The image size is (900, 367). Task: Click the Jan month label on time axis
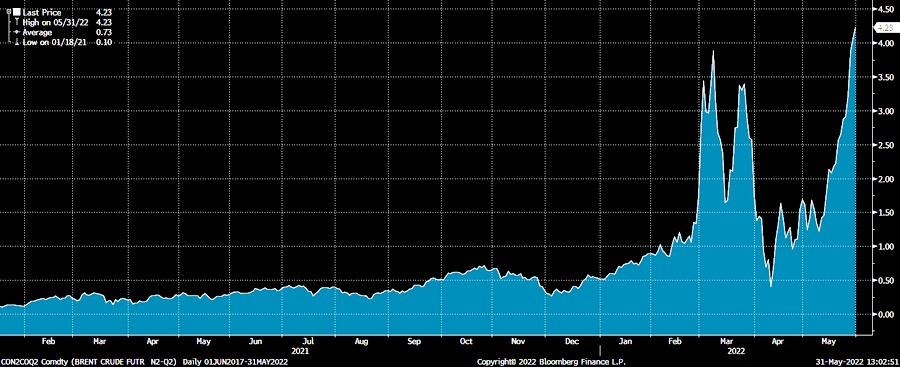point(625,341)
